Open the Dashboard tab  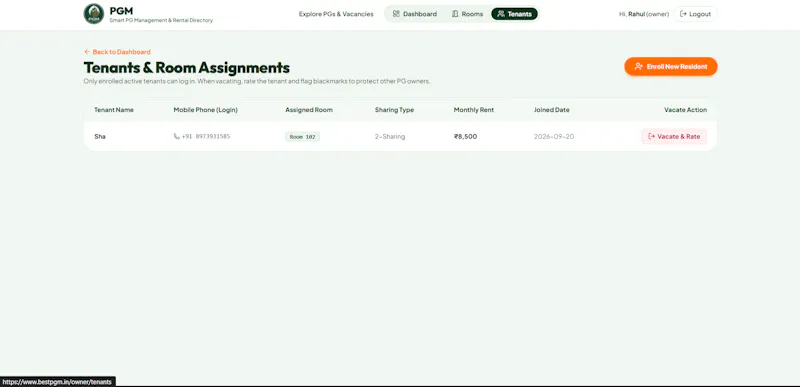(415, 14)
